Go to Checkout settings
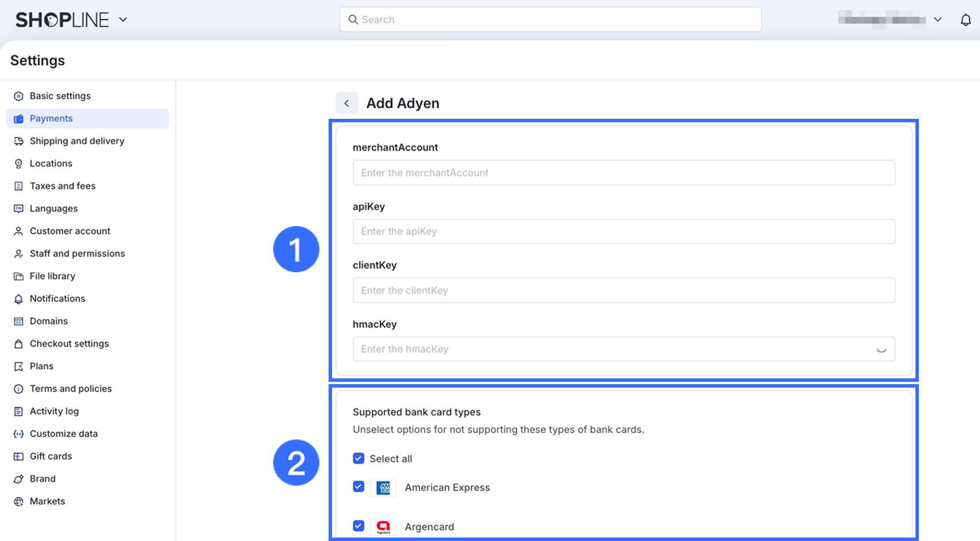 click(88, 343)
